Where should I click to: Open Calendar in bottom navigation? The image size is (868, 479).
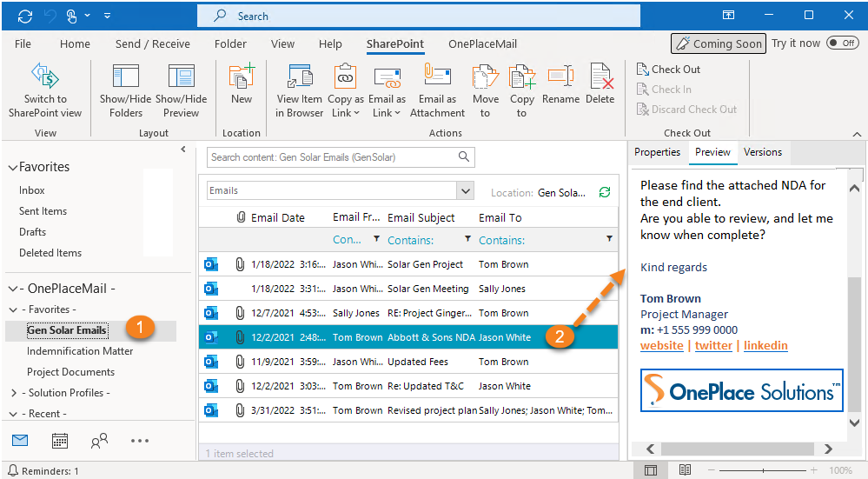pos(60,440)
